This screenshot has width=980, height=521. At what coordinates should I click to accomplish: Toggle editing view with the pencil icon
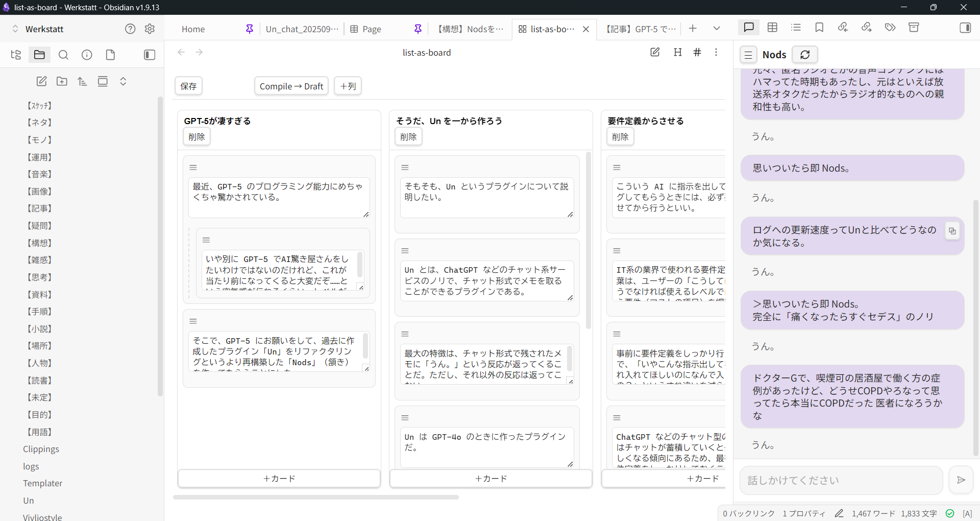(x=655, y=52)
